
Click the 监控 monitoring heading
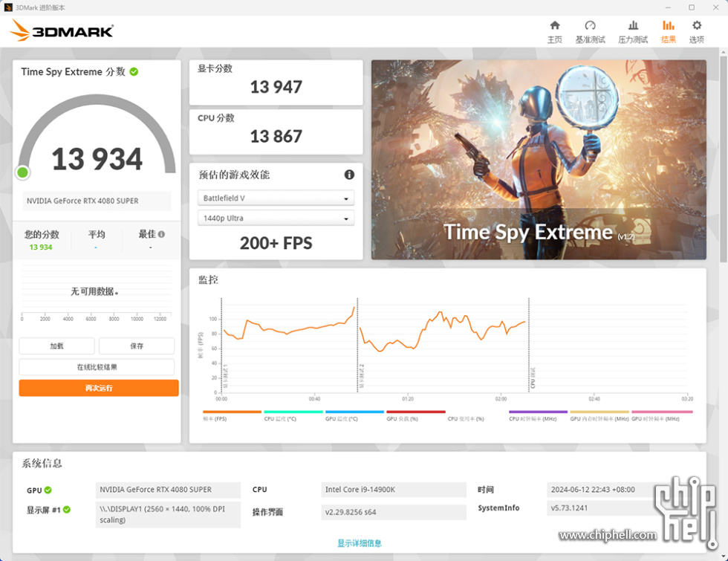(208, 279)
